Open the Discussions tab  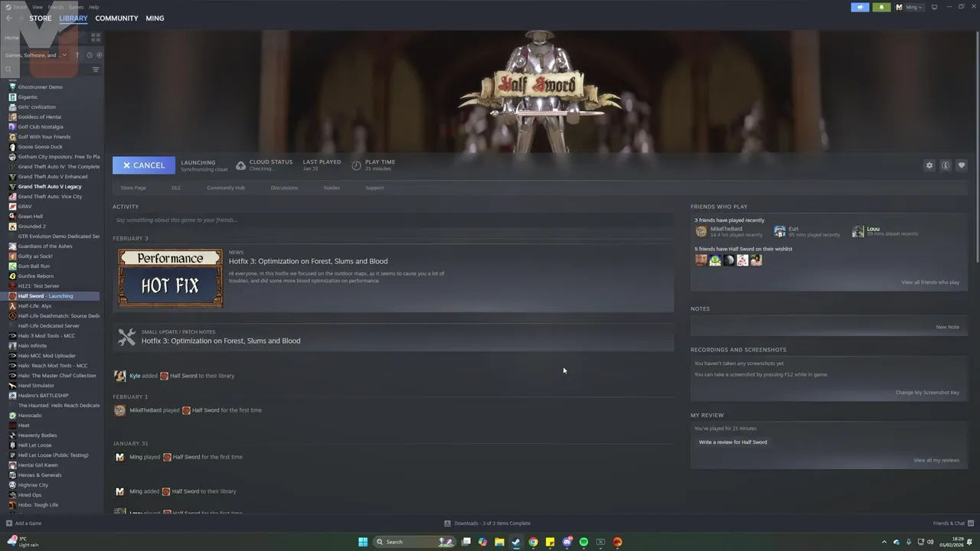coord(284,187)
